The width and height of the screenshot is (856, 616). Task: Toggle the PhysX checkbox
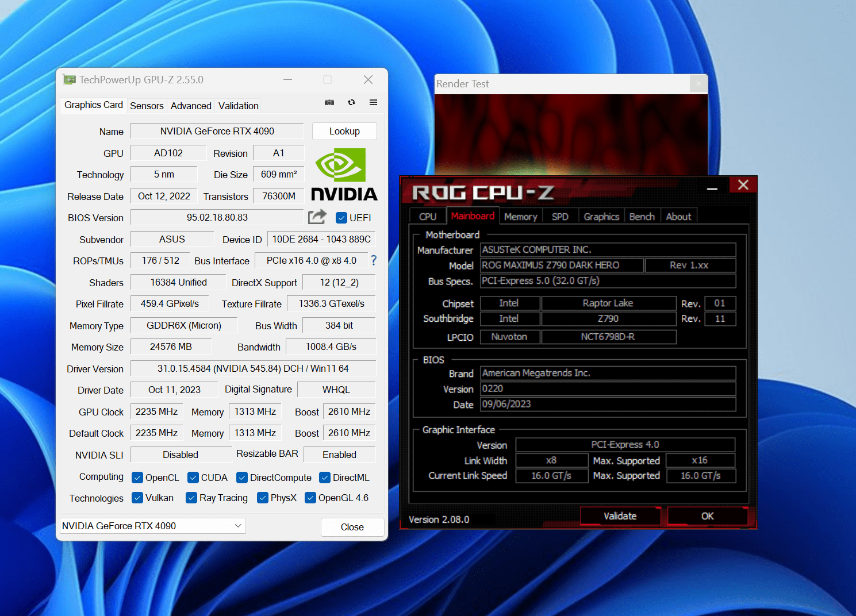[263, 498]
